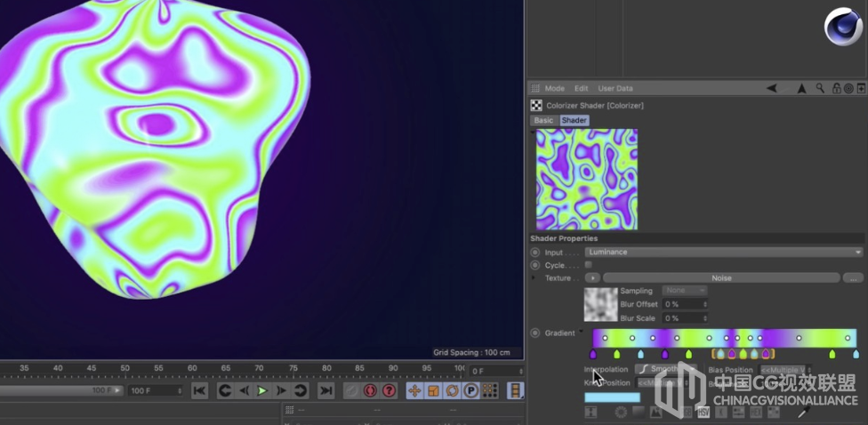The image size is (868, 425).
Task: Click the Colorizer shader preview thumbnail
Action: (x=587, y=180)
